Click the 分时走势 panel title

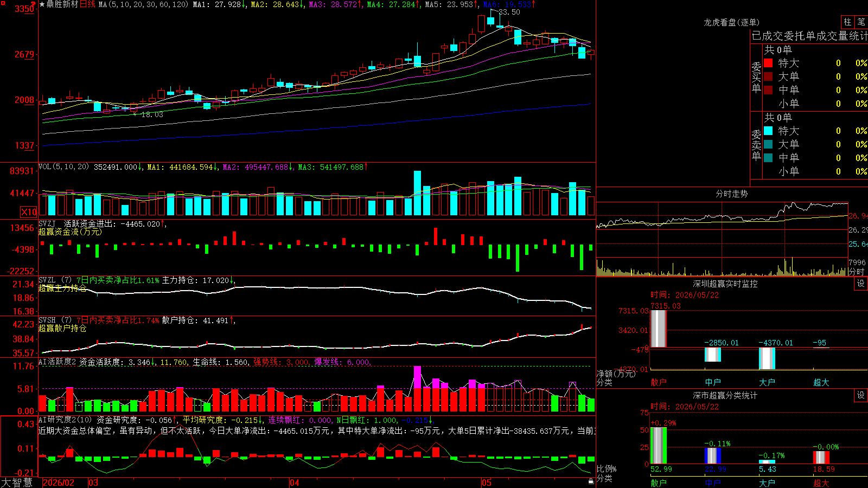[x=731, y=194]
